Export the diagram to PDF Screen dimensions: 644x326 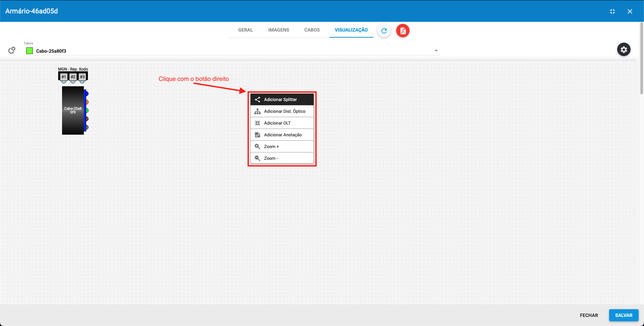[402, 31]
